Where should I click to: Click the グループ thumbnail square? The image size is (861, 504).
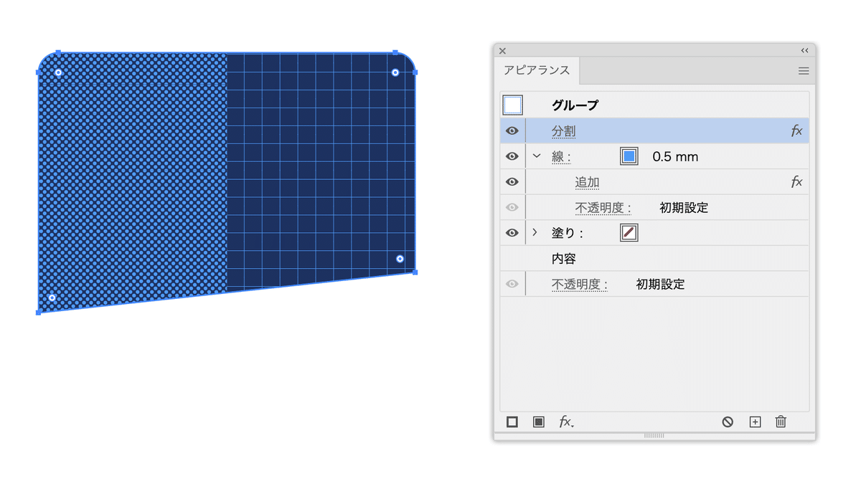pyautogui.click(x=513, y=105)
